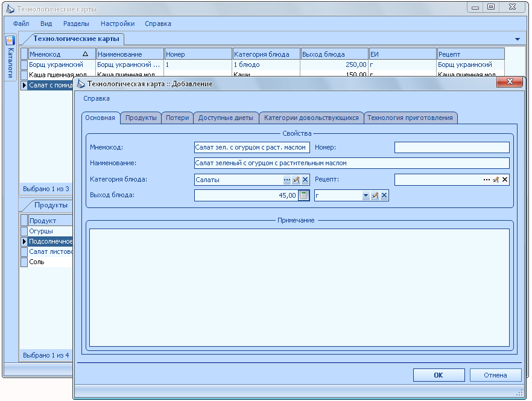
Task: Toggle header select-all box in products grid
Action: coord(24,221)
